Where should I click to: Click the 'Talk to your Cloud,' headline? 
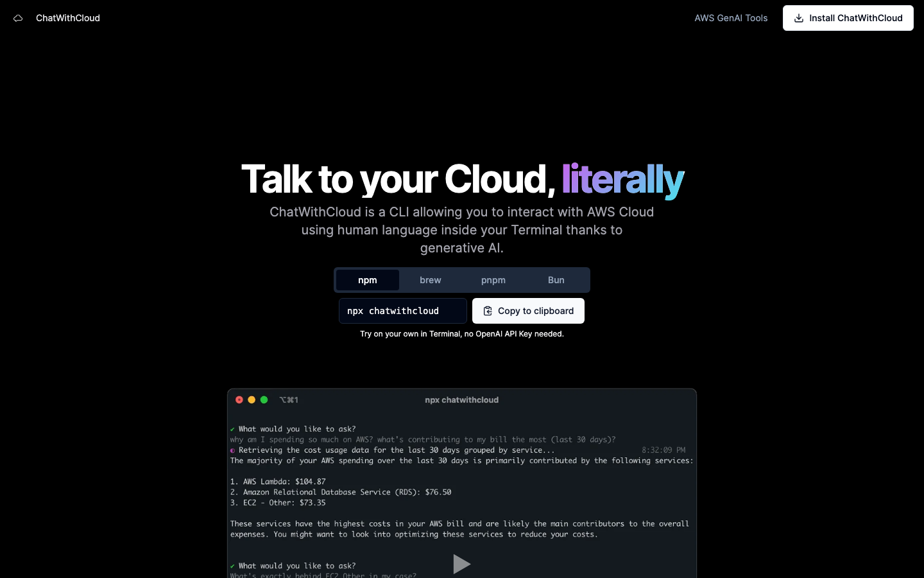[398, 179]
